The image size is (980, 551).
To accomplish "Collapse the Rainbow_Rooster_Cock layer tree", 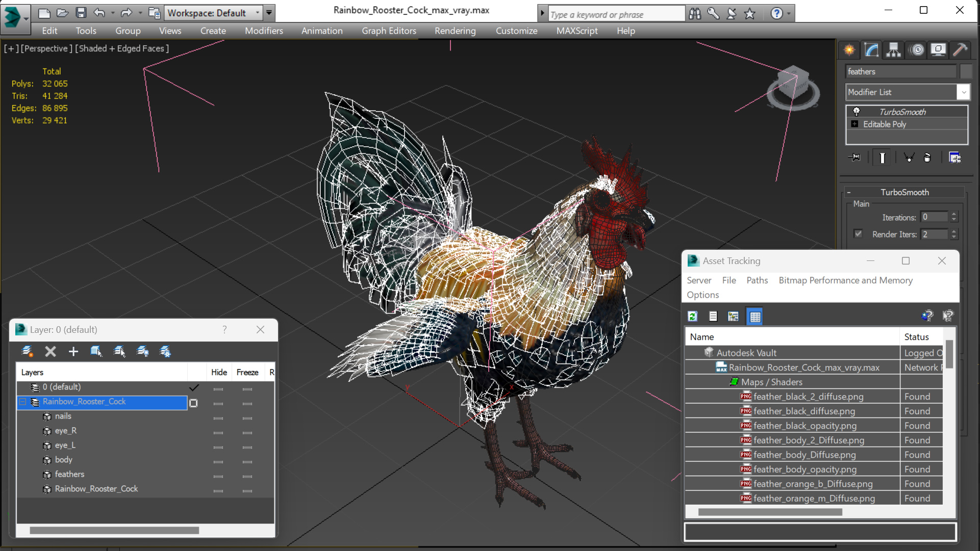I will [23, 402].
